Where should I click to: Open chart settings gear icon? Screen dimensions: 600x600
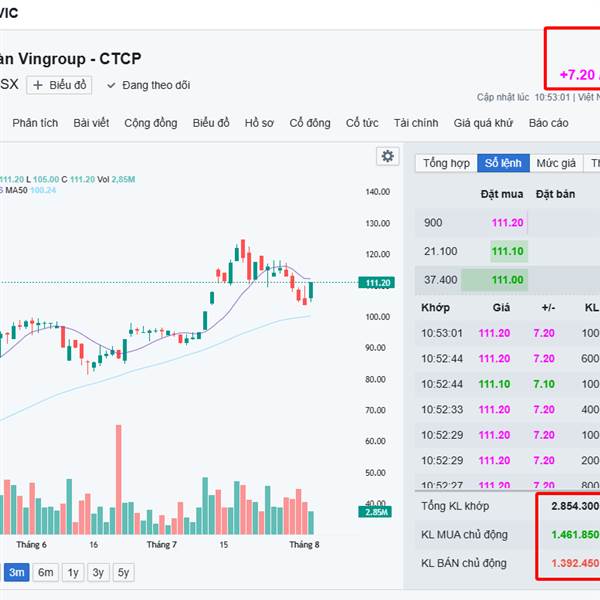388,156
